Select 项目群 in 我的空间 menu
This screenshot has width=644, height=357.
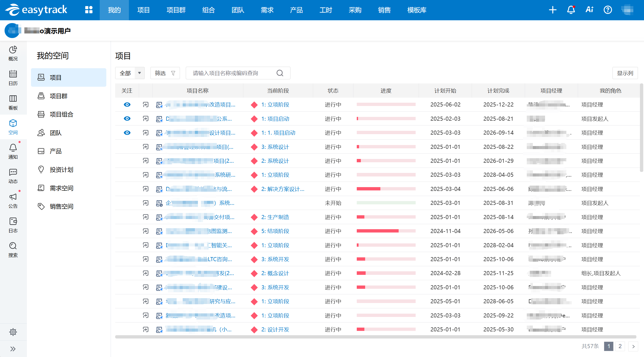click(59, 96)
